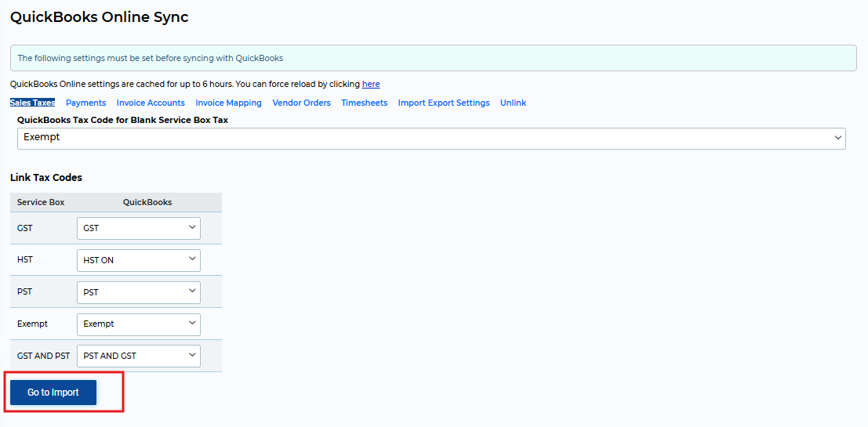Go to the Invoice Mapping tab
The image size is (868, 427).
pos(229,103)
